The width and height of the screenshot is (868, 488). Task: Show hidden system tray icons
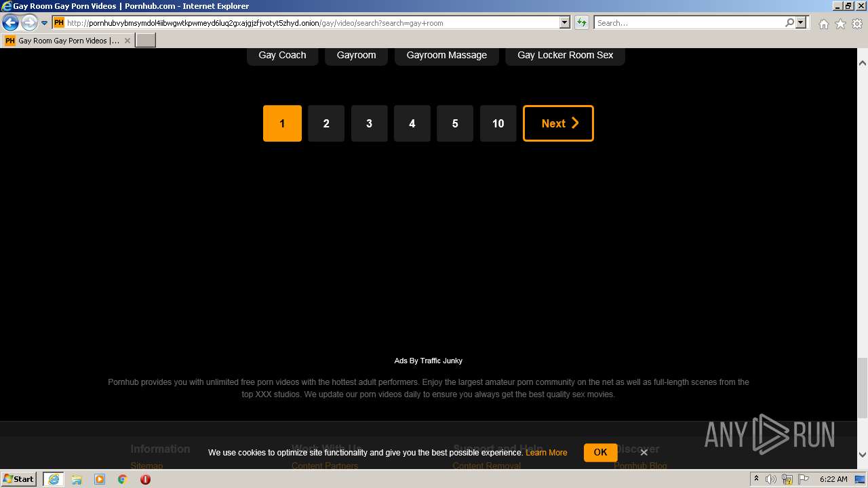(757, 479)
